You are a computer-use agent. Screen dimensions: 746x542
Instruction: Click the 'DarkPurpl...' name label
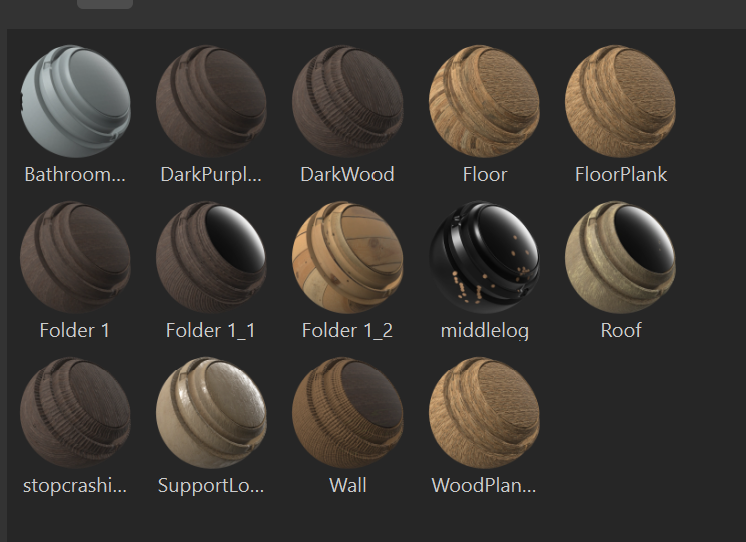211,175
